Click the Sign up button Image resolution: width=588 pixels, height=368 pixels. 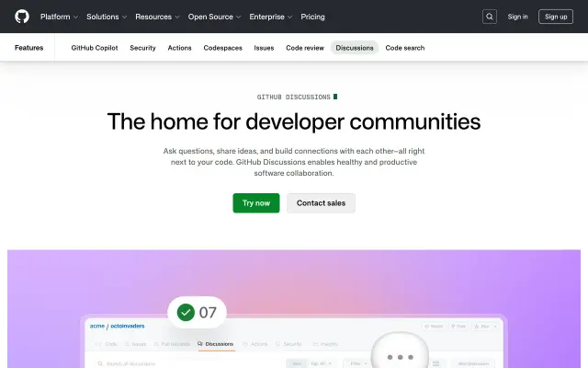(x=556, y=17)
